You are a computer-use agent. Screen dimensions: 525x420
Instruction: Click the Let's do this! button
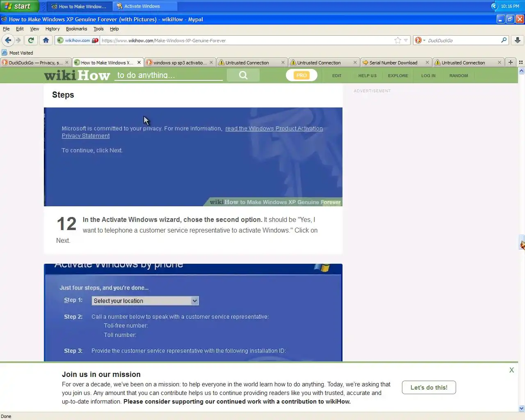[429, 387]
